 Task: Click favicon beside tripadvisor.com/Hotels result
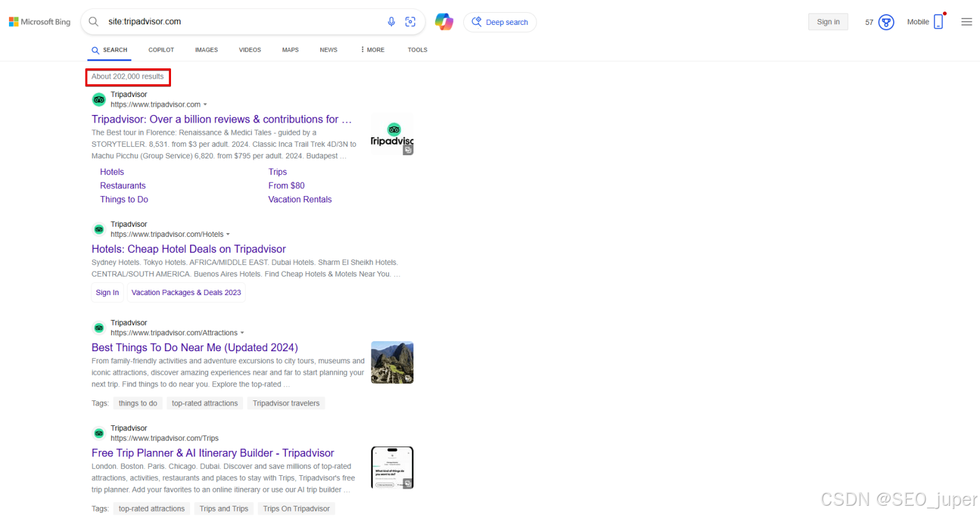[x=99, y=229]
